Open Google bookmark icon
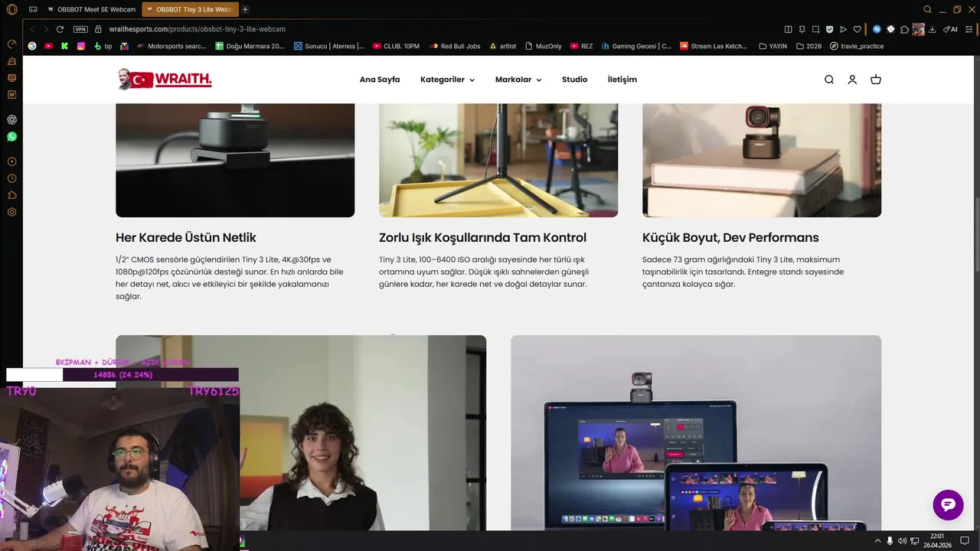 32,46
